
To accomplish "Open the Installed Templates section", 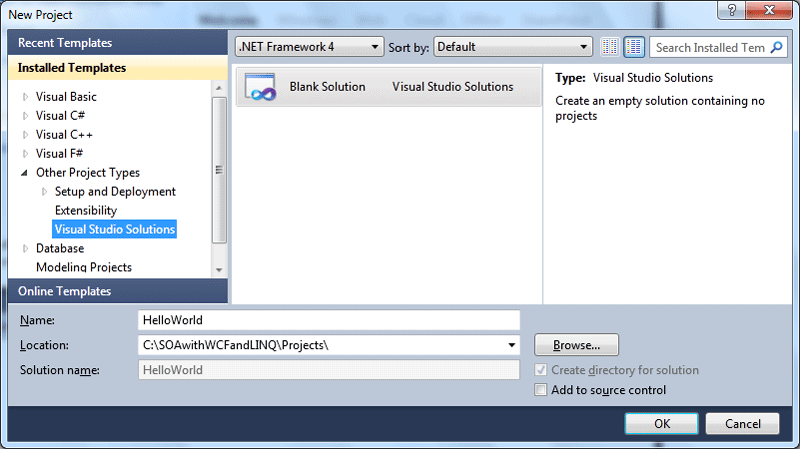I will [118, 67].
